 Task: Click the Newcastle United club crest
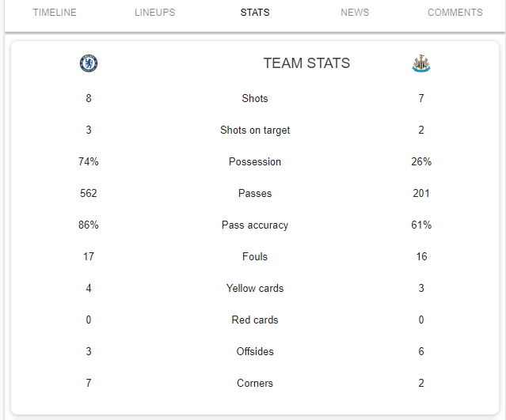pos(420,63)
